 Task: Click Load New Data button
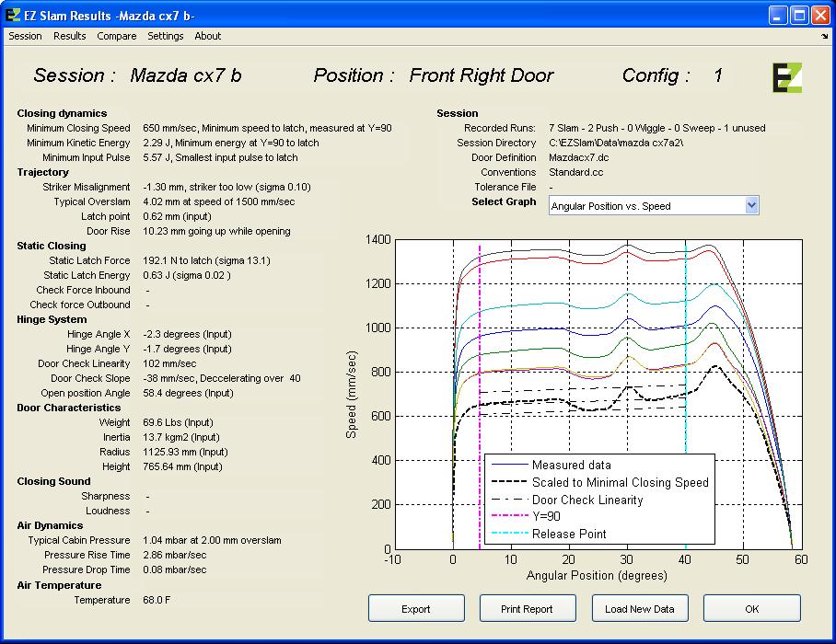click(x=639, y=609)
